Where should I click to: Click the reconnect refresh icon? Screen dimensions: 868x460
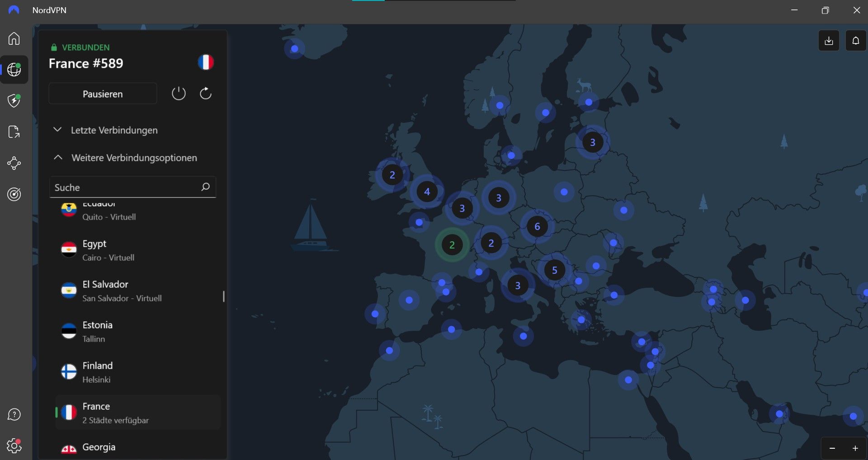pyautogui.click(x=206, y=94)
